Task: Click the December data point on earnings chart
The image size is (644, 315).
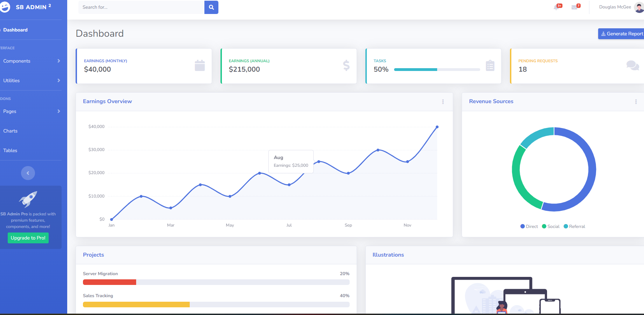Action: [x=437, y=127]
